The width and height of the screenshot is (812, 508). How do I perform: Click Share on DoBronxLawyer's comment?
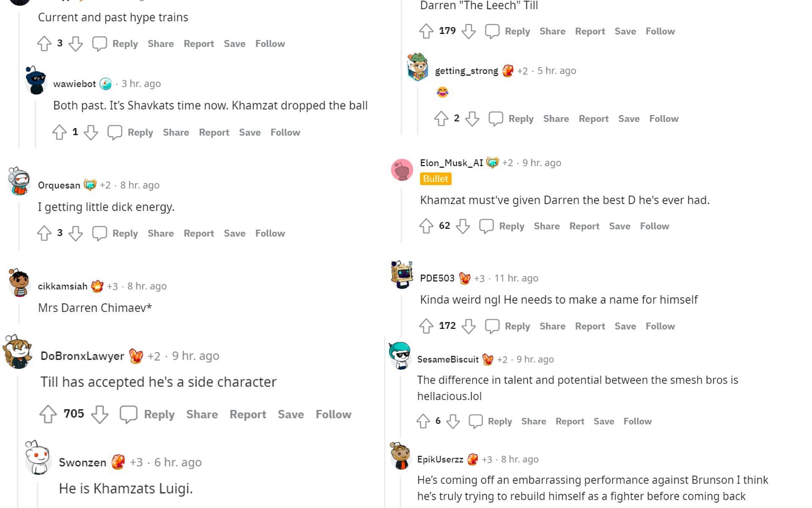click(x=202, y=414)
